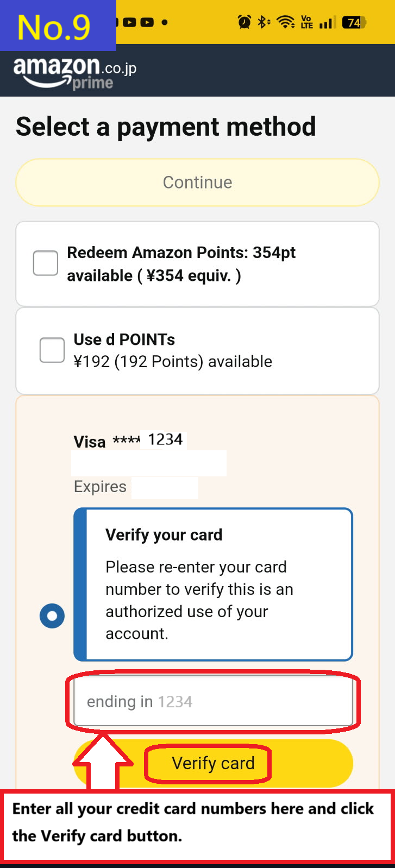The width and height of the screenshot is (395, 868).
Task: Tap the Bluetooth status icon
Action: [x=263, y=22]
